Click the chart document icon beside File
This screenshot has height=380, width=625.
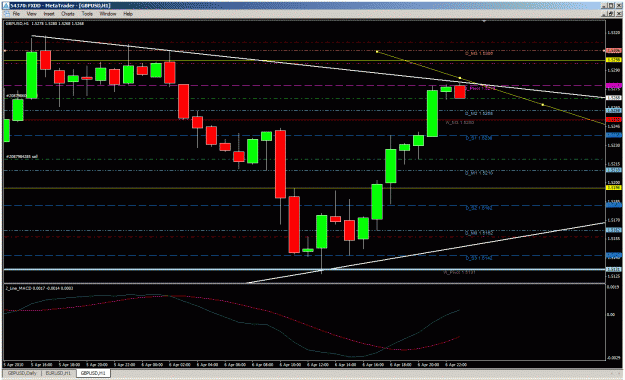point(6,14)
